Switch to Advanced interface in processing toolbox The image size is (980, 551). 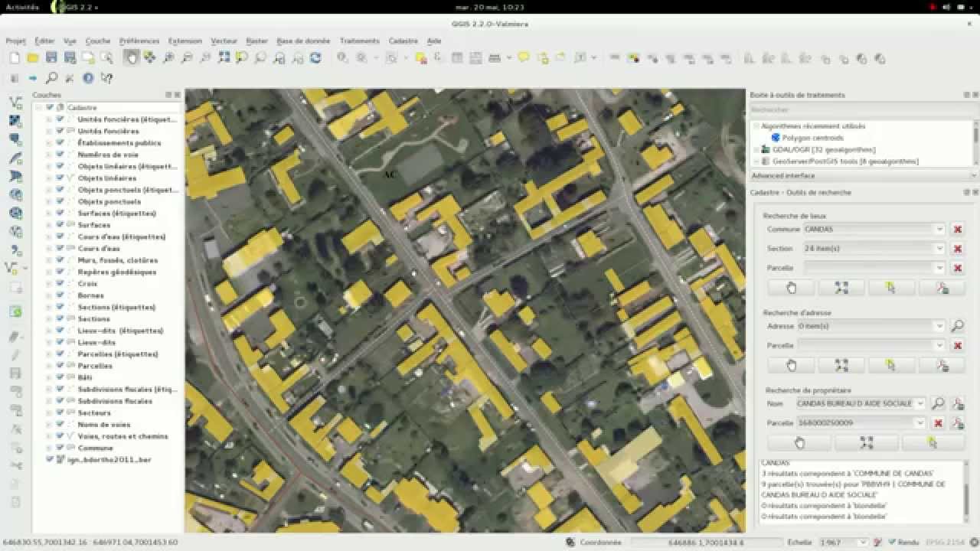(863, 176)
